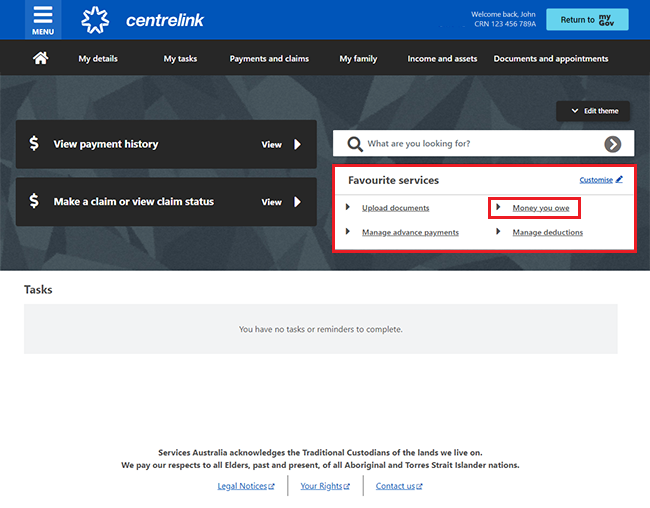Click dollar icon beside View payment history

(34, 144)
